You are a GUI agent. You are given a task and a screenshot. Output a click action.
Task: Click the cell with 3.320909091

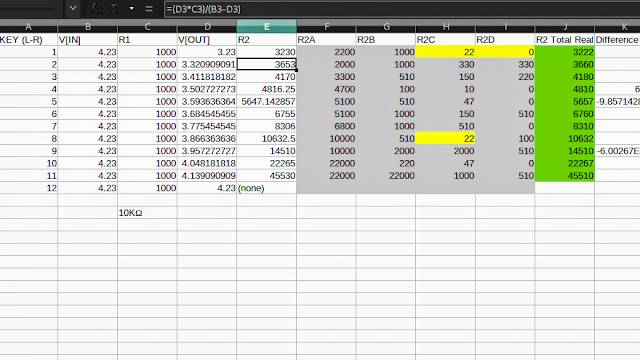pyautogui.click(x=207, y=64)
